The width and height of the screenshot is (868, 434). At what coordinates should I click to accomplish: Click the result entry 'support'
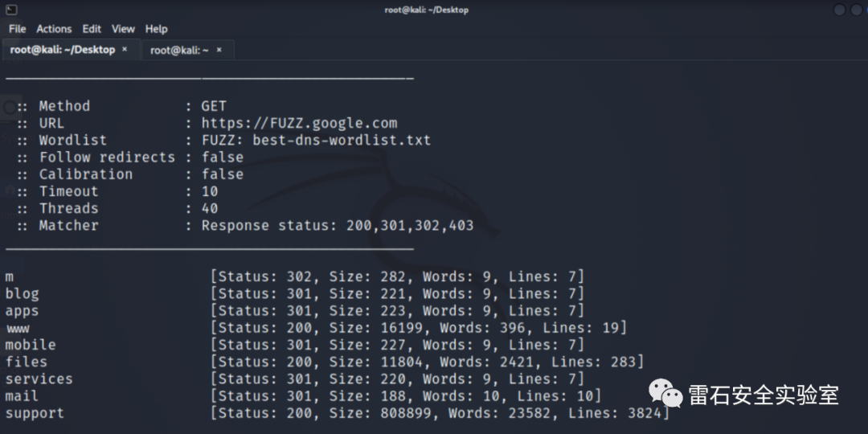35,414
